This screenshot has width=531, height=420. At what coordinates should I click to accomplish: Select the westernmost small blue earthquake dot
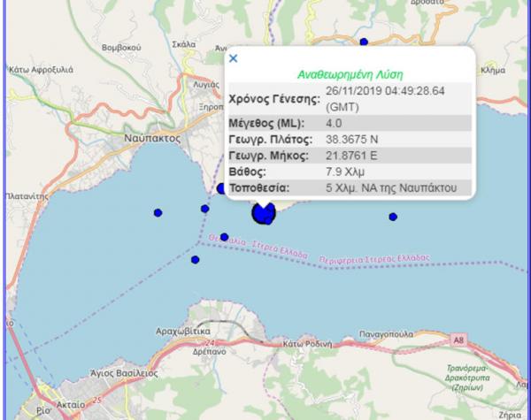(158, 212)
